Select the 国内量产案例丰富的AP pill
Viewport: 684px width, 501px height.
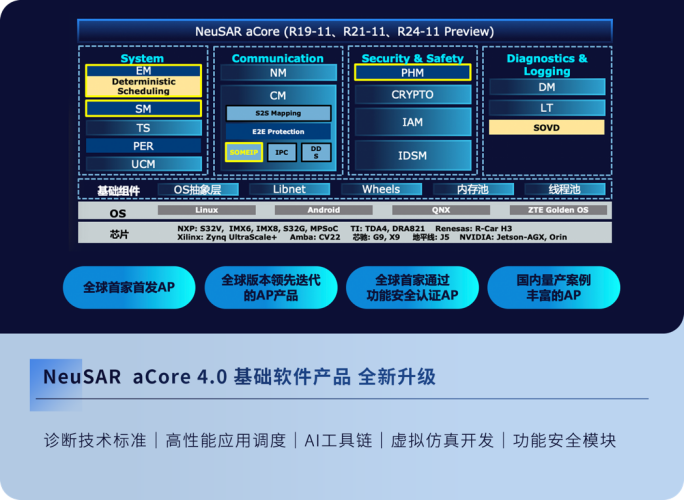coord(553,287)
